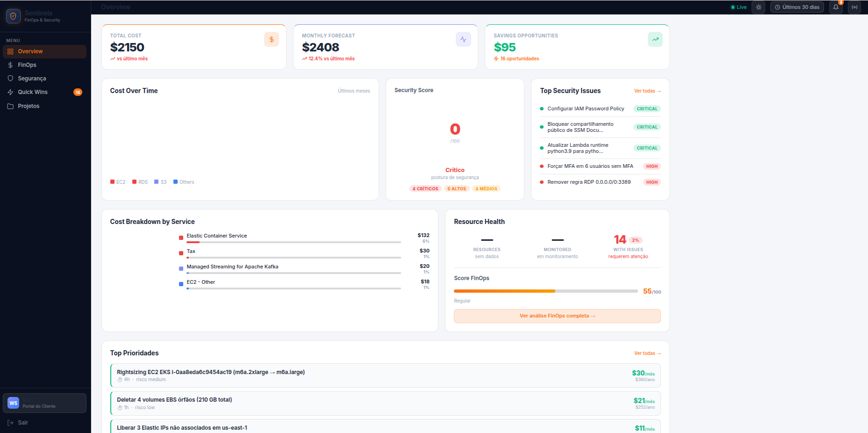
Task: Open the Últimos 30 dias period selector
Action: [x=797, y=7]
